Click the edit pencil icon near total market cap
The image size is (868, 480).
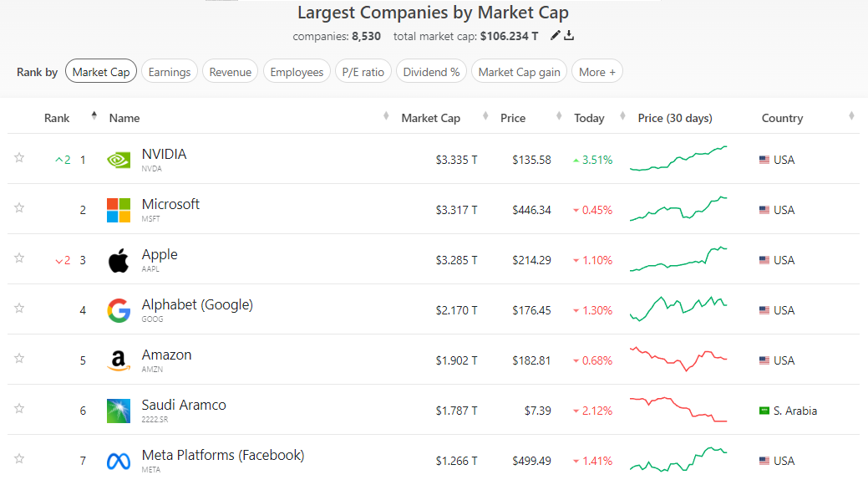pos(556,36)
